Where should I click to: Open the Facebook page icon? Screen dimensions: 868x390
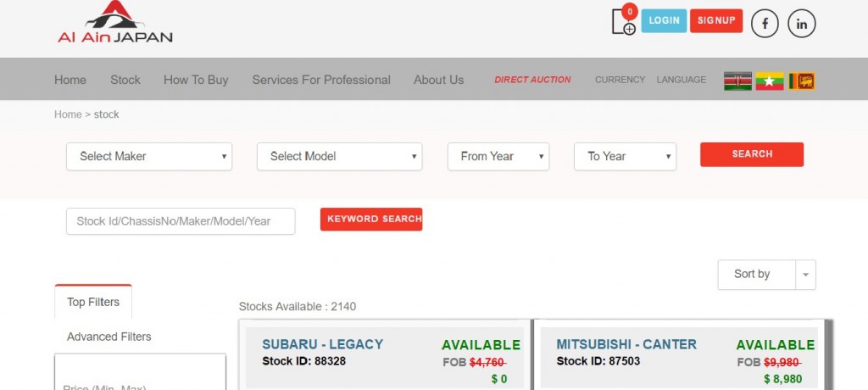click(x=765, y=24)
